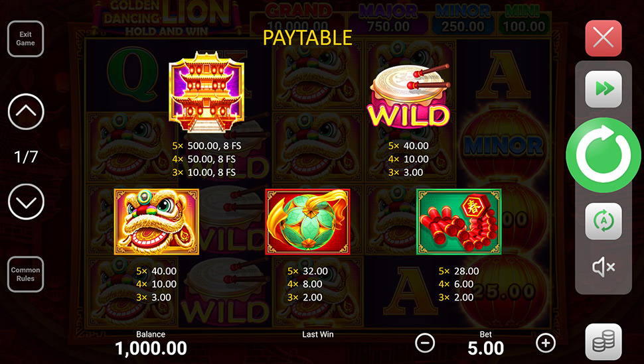The image size is (644, 364).
Task: Click the 1,000.00 balance display
Action: (x=151, y=348)
